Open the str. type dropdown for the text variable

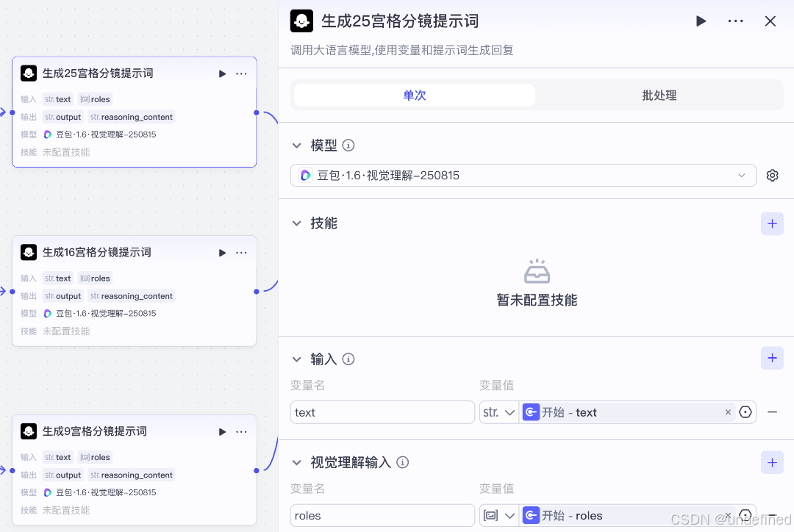[x=498, y=412]
